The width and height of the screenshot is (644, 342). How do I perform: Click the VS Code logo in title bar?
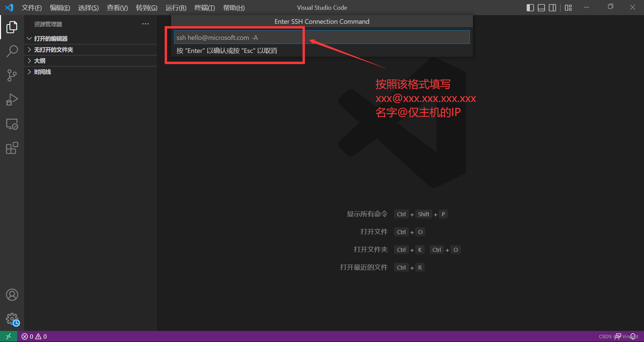click(x=9, y=7)
